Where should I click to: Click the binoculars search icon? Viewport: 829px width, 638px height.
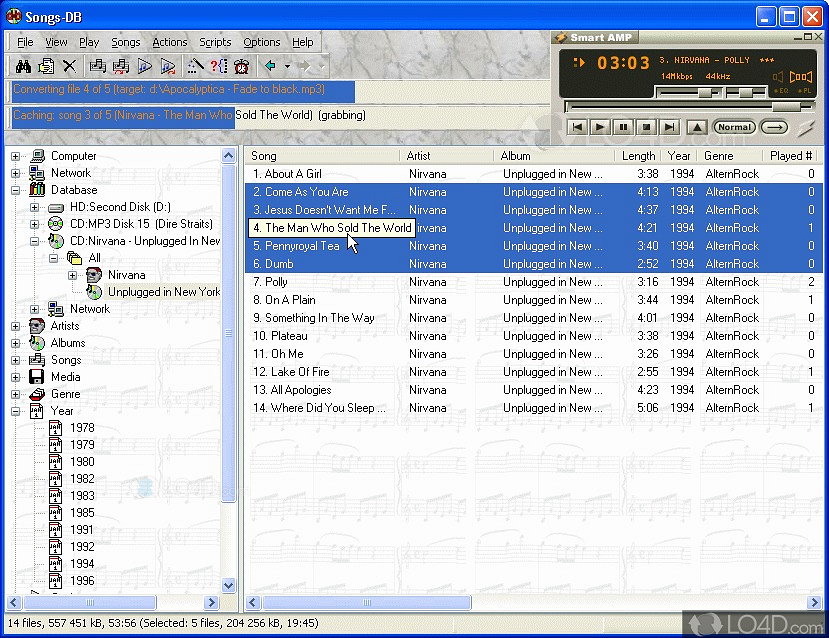tap(22, 67)
